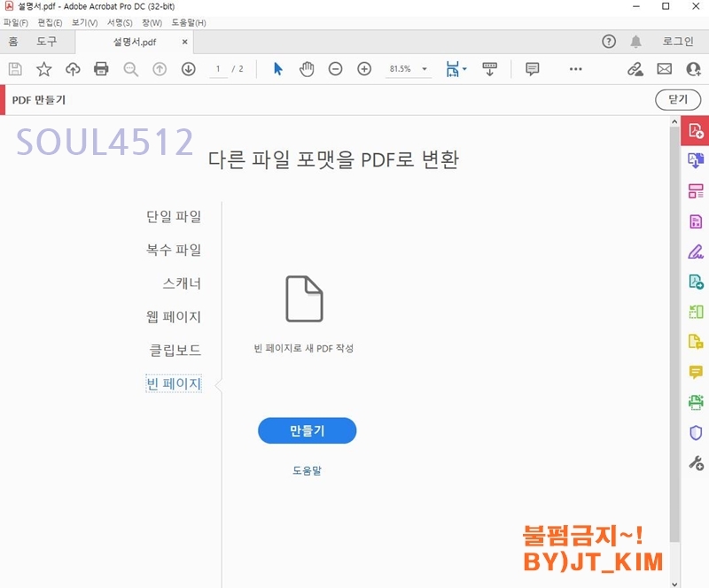The height and width of the screenshot is (588, 709).
Task: Send the file by email envelope
Action: [664, 69]
